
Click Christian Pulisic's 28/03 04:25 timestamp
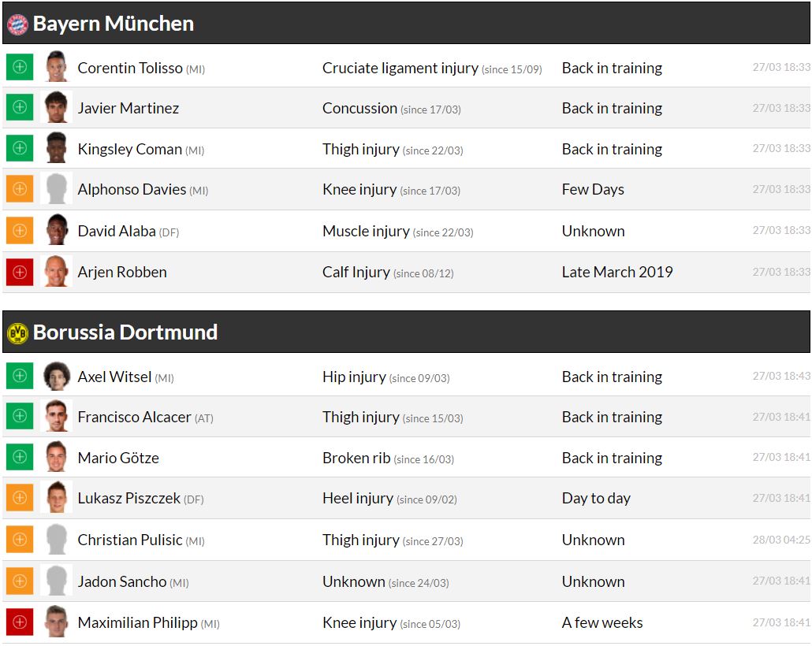point(780,540)
